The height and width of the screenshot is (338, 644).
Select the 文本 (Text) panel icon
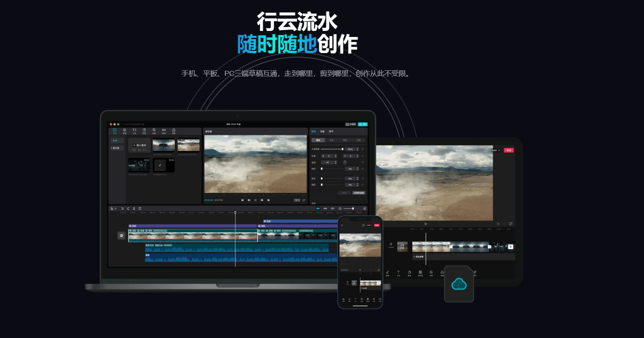[135, 131]
